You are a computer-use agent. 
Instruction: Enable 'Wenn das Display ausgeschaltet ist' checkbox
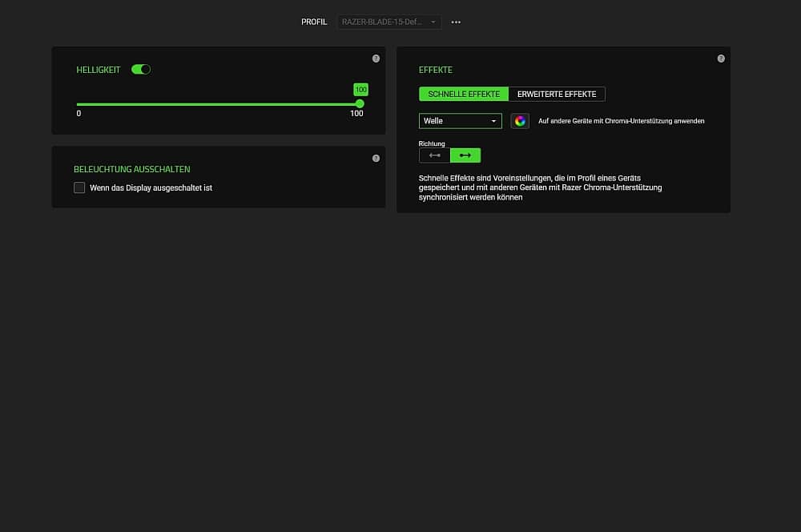79,187
